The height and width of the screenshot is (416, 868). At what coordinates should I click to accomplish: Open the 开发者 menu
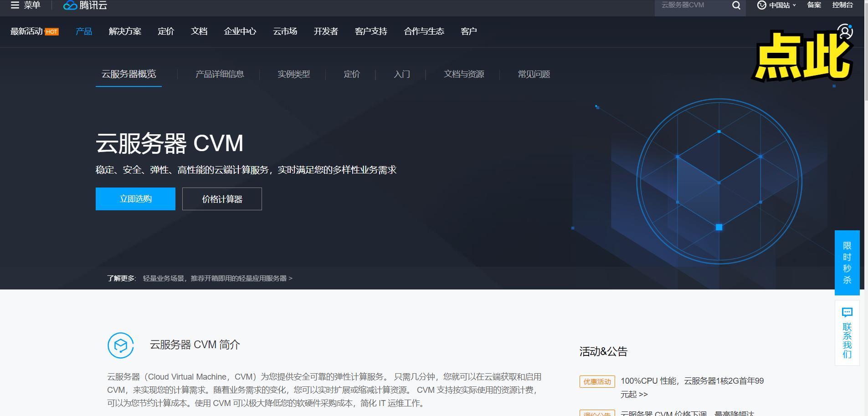pyautogui.click(x=326, y=31)
